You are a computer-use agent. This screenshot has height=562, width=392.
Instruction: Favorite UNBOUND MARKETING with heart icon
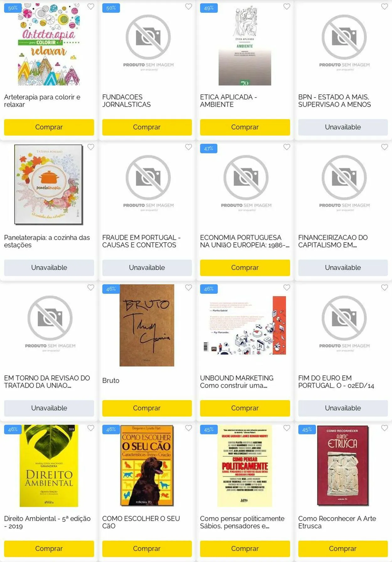pyautogui.click(x=287, y=288)
